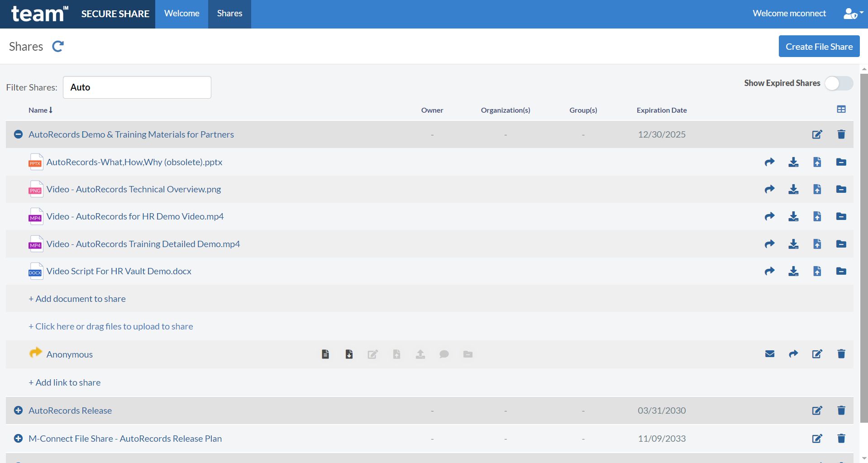Share the HR Demo Video.mp4 file

click(x=769, y=216)
